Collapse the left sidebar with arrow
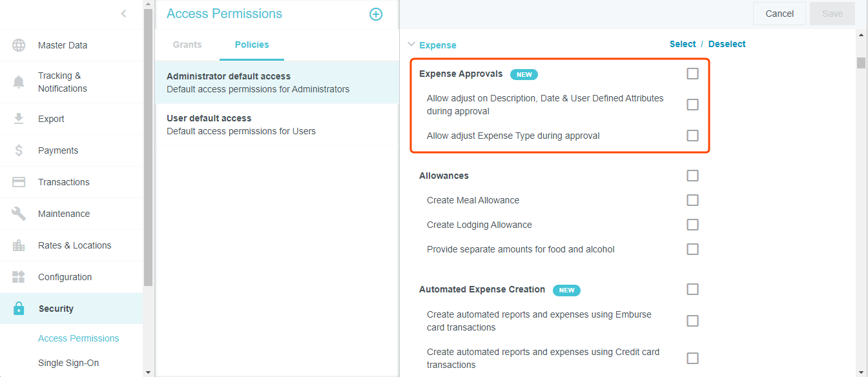The width and height of the screenshot is (868, 377). click(123, 14)
